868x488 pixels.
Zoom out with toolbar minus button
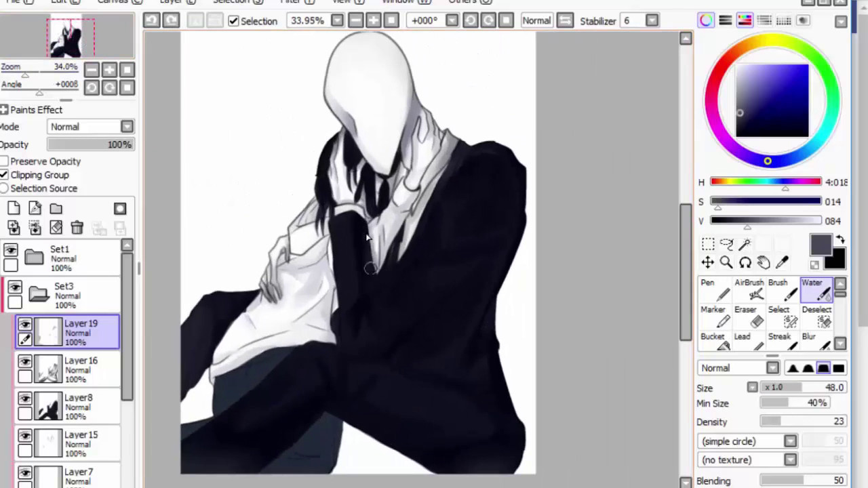(356, 21)
